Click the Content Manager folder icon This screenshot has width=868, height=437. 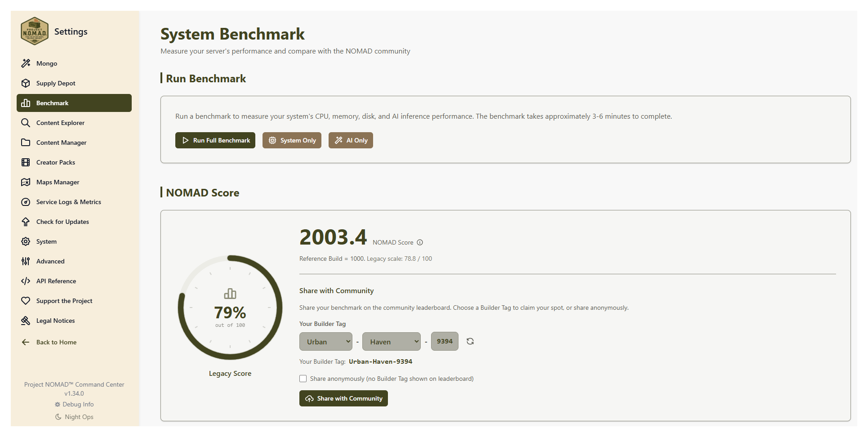pos(26,143)
